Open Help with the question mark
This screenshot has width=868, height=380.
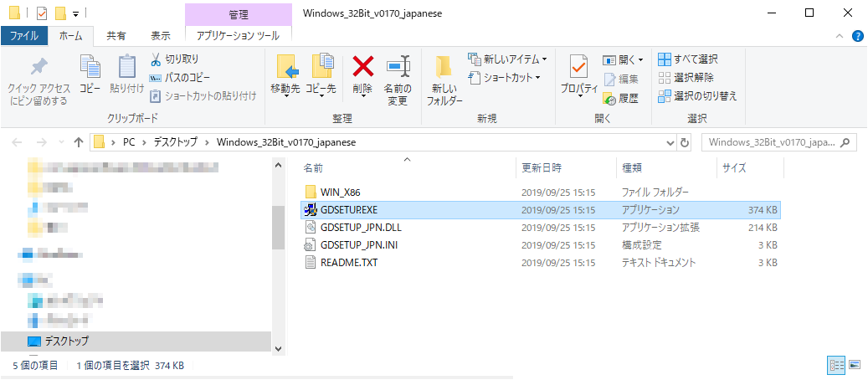tap(855, 37)
